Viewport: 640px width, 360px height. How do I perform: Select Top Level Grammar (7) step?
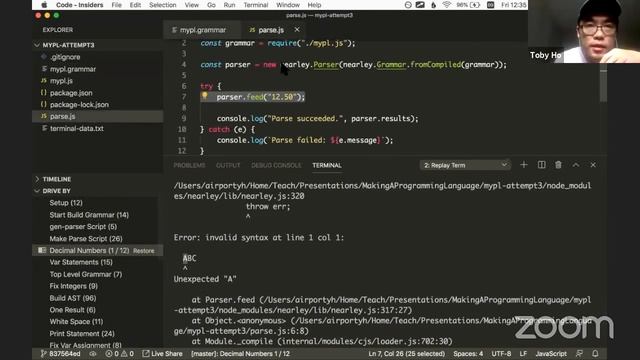(86, 274)
